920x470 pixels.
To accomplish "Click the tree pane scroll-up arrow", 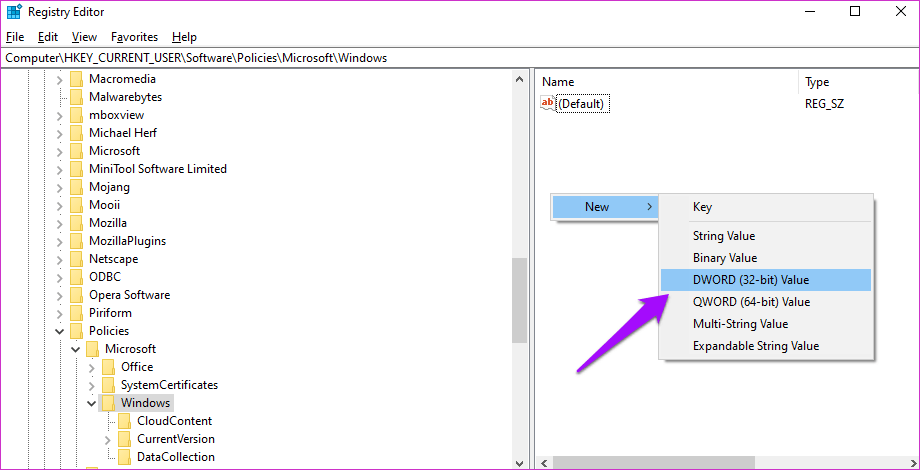I will click(519, 79).
